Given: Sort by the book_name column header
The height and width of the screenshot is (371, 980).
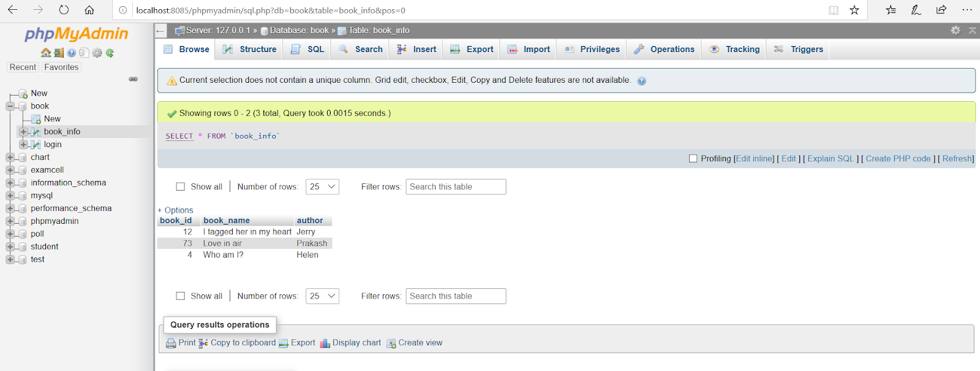Looking at the screenshot, I should coord(227,220).
